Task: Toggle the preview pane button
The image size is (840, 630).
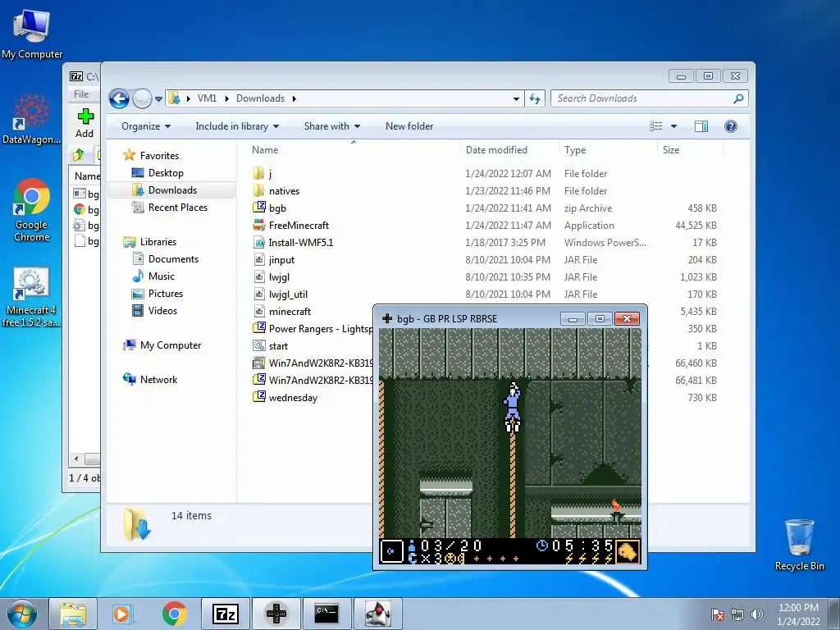Action: (x=701, y=126)
